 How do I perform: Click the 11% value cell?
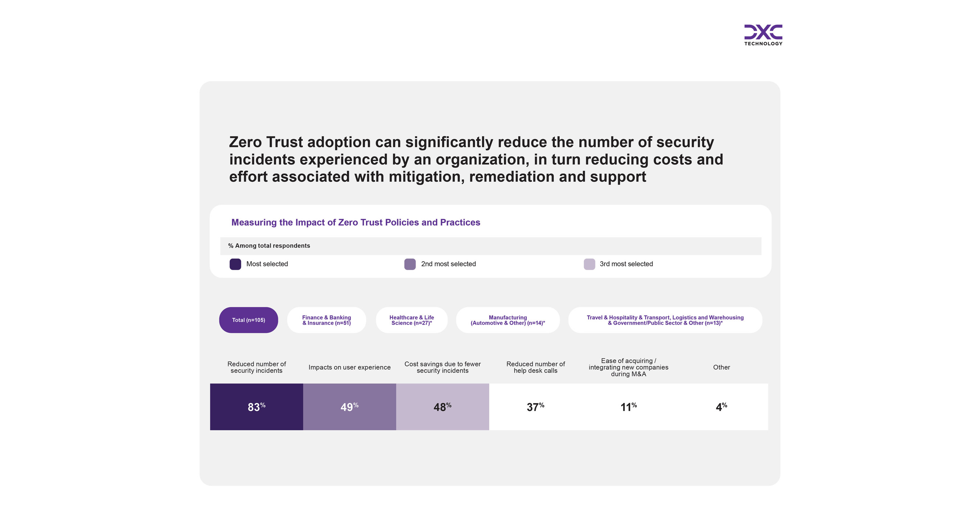pyautogui.click(x=629, y=407)
